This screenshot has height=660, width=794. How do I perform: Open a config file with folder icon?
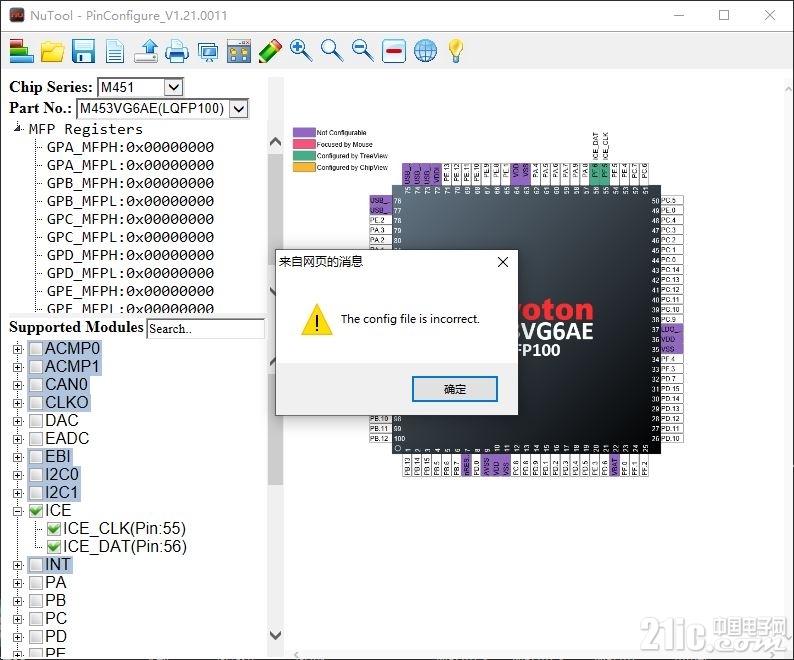click(x=53, y=51)
